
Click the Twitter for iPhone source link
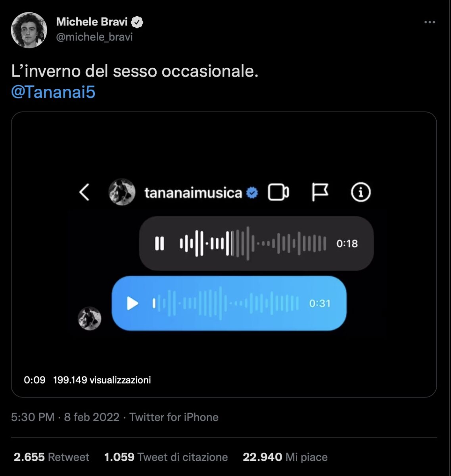pos(174,417)
